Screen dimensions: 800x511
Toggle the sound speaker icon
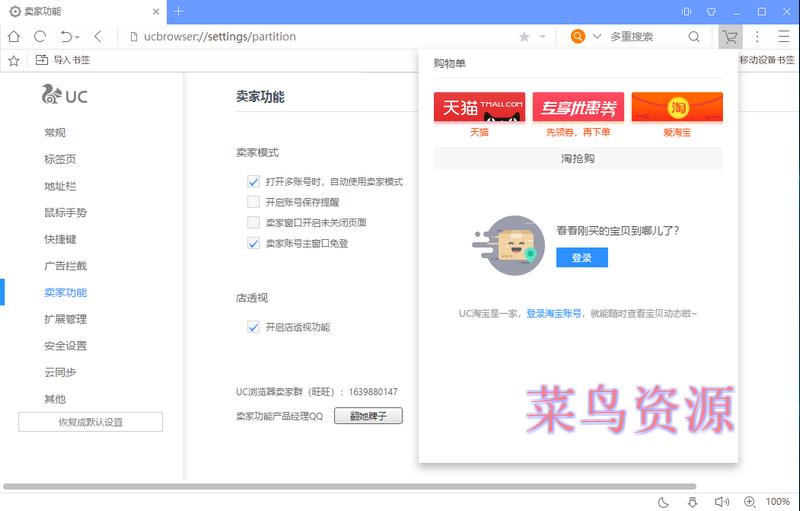pyautogui.click(x=721, y=502)
